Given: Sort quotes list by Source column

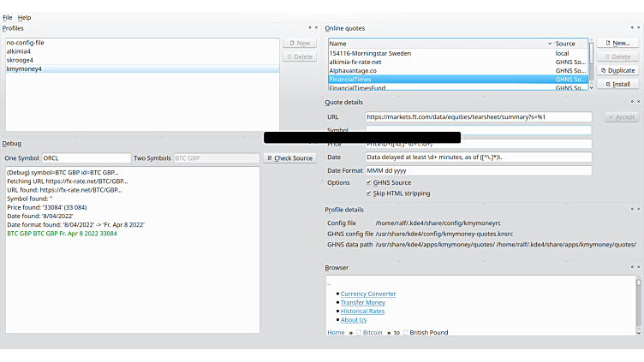Looking at the screenshot, I should click(569, 43).
